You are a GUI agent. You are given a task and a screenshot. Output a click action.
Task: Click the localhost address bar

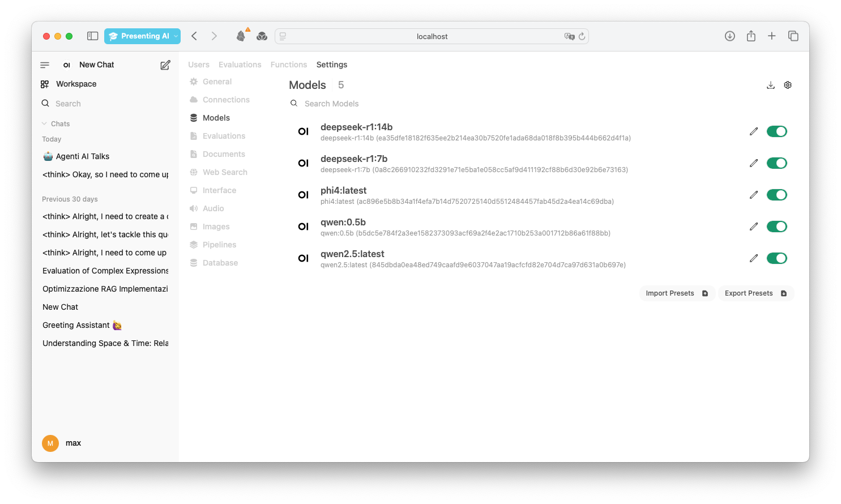432,36
